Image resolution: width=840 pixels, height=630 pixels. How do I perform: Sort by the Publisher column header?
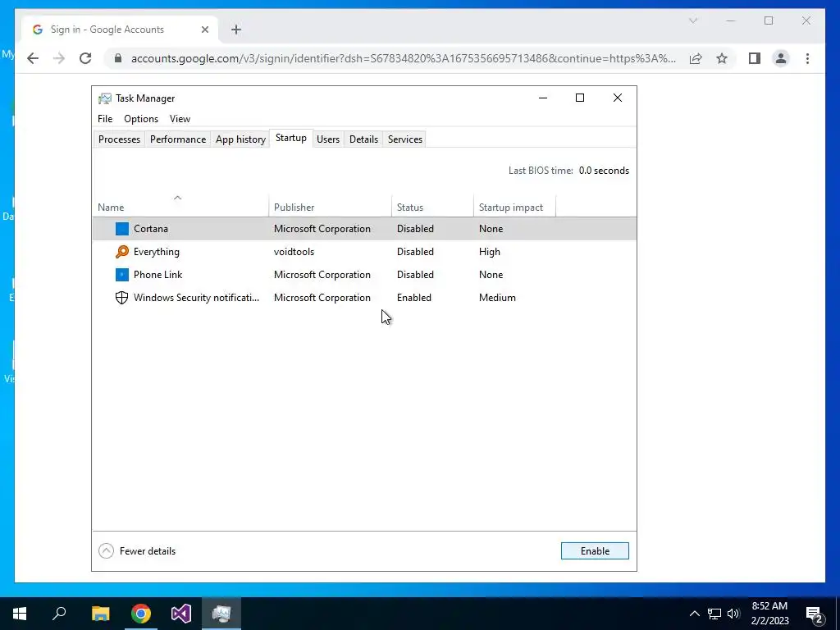click(x=330, y=208)
